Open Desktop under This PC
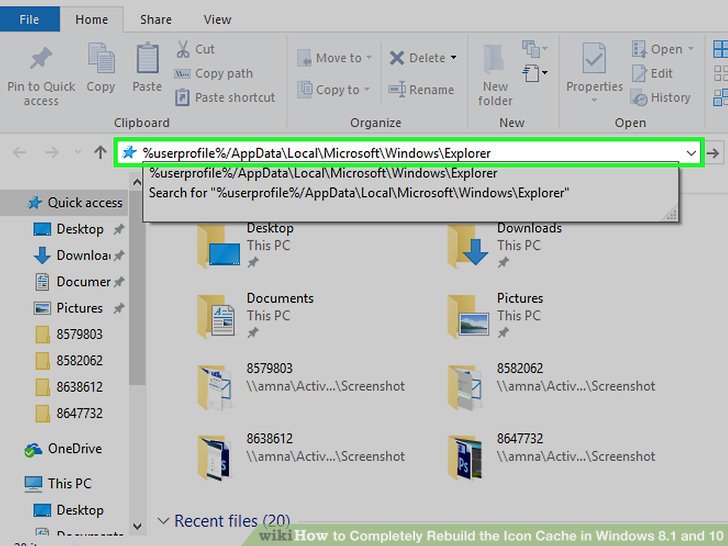 pyautogui.click(x=69, y=510)
